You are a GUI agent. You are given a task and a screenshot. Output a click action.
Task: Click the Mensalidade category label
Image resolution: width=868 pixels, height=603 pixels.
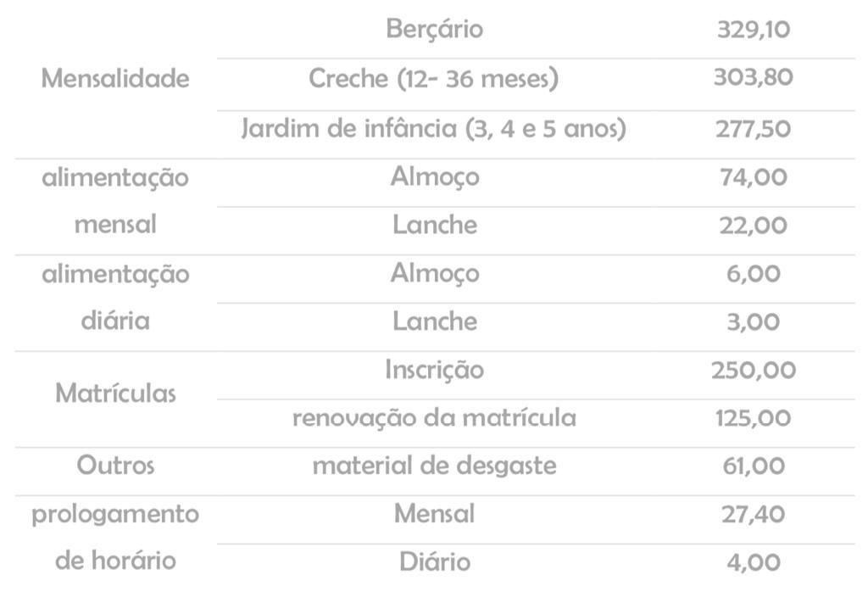(115, 78)
